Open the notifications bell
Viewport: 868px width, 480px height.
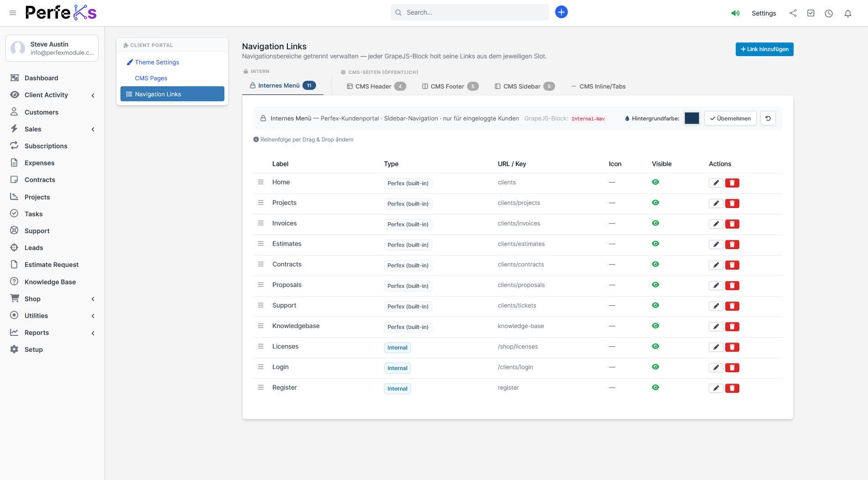(x=847, y=13)
